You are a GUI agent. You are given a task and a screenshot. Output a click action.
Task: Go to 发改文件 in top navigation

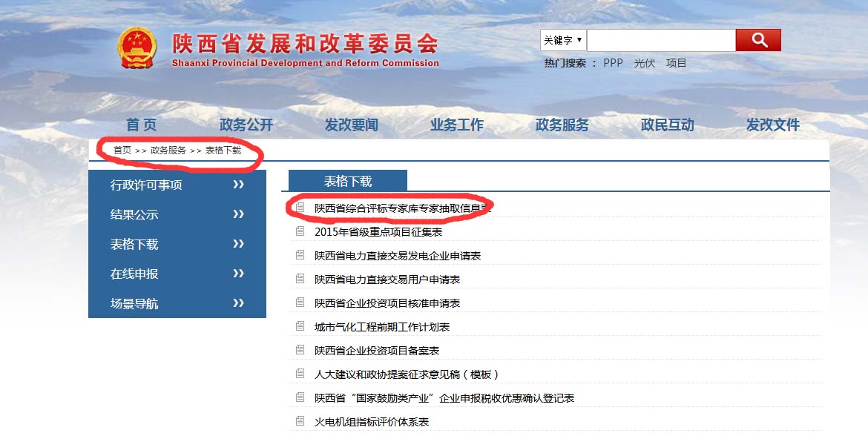coord(773,125)
